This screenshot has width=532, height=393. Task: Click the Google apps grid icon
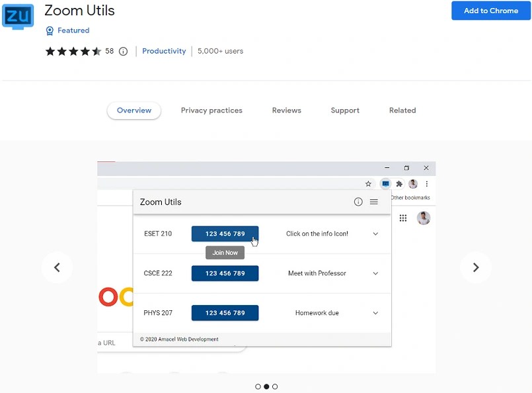[403, 218]
